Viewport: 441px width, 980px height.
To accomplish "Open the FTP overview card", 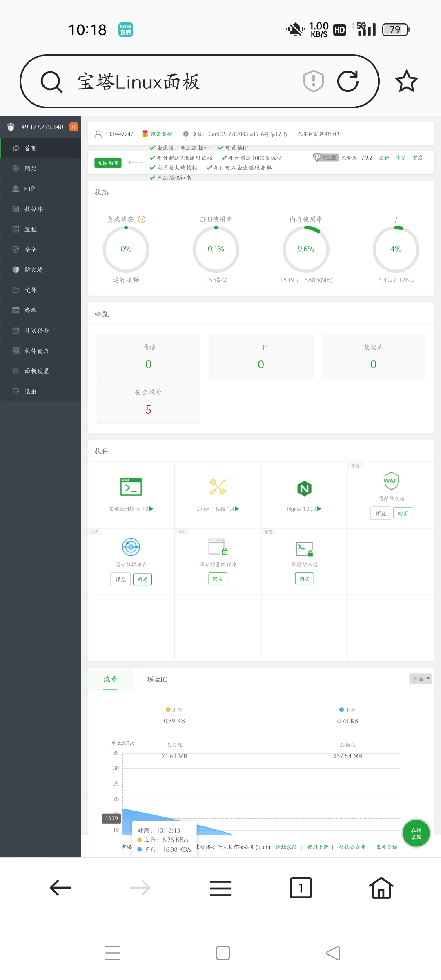I will pyautogui.click(x=261, y=356).
